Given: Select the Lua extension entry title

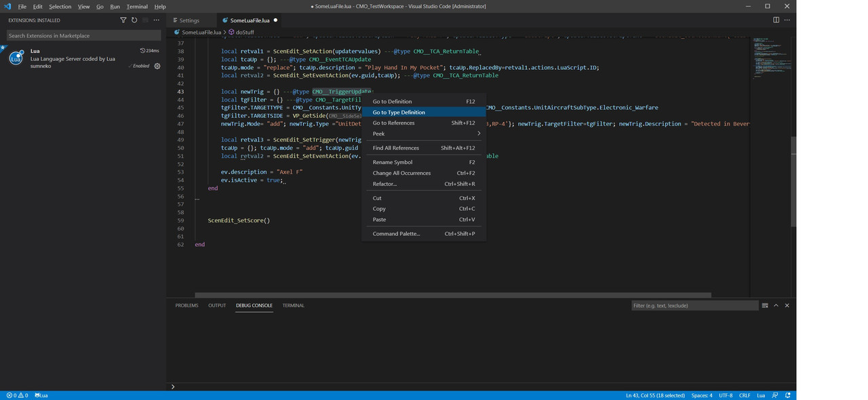Looking at the screenshot, I should [x=35, y=51].
